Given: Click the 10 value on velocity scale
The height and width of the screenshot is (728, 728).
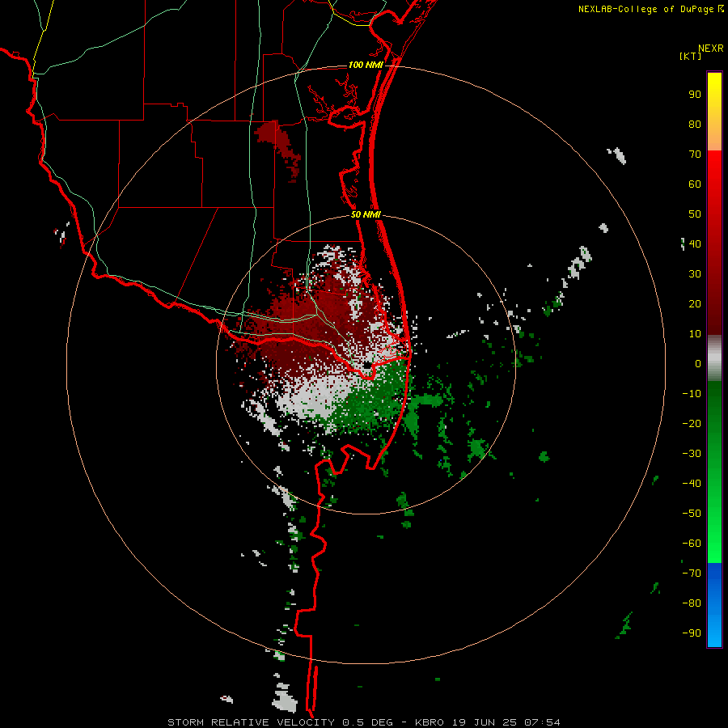Looking at the screenshot, I should click(695, 334).
